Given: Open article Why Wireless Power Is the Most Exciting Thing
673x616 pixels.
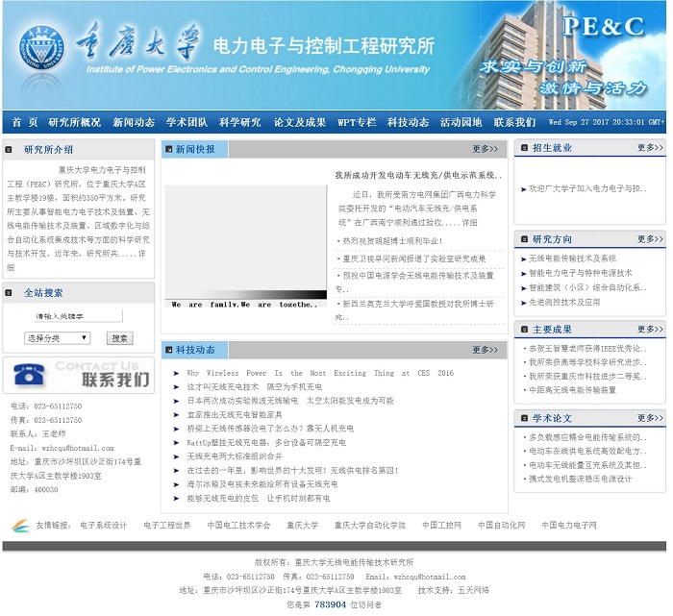Looking at the screenshot, I should 320,373.
